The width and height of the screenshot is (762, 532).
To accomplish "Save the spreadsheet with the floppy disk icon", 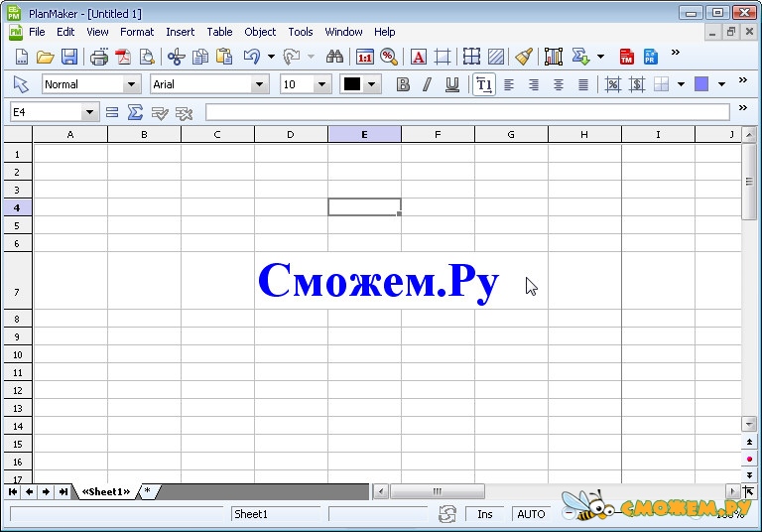I will point(69,57).
